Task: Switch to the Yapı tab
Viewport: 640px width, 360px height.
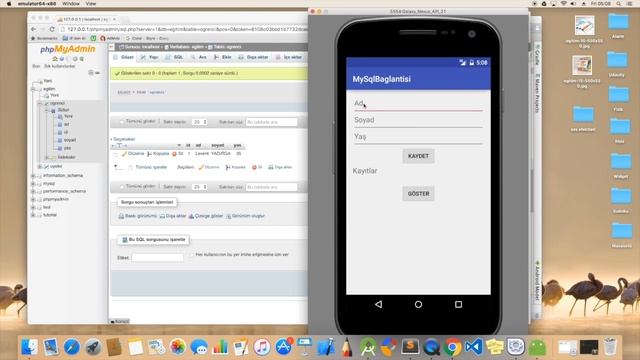Action: (x=149, y=58)
